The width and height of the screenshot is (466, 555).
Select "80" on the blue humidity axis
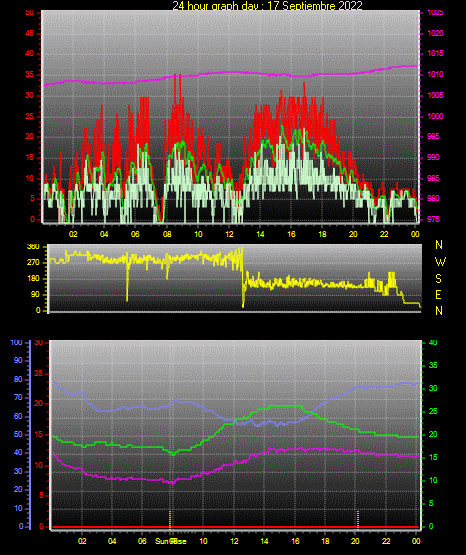[x=18, y=379]
